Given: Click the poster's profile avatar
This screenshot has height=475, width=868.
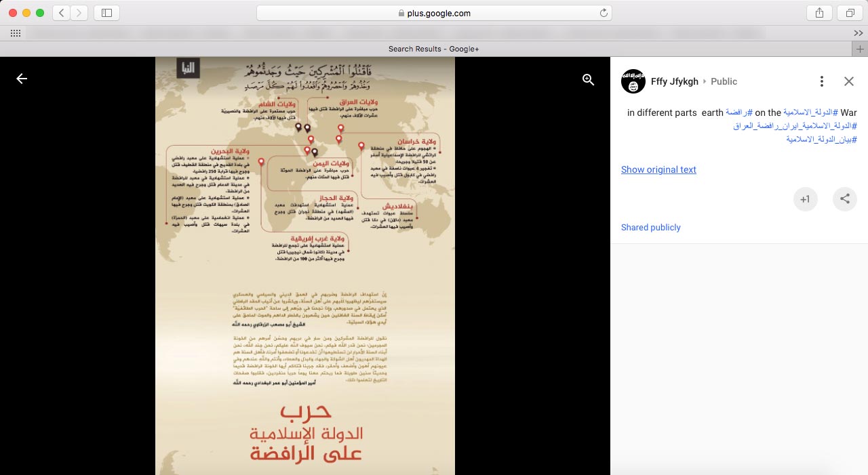Looking at the screenshot, I should [x=633, y=81].
